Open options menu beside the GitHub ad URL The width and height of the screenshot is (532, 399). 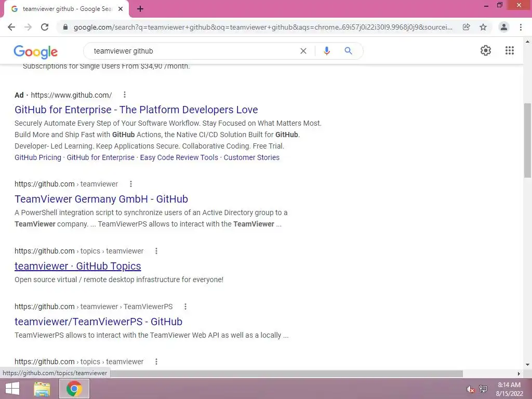point(125,95)
